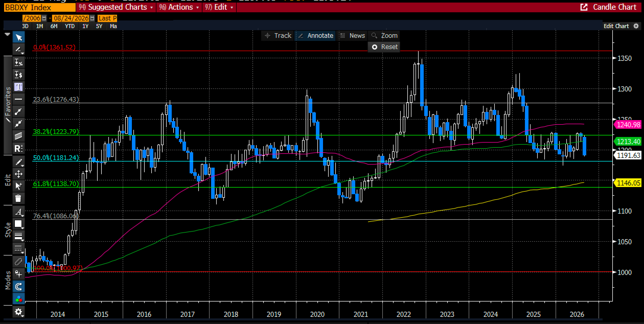Click the end date field 08/24/2026

pyautogui.click(x=71, y=18)
